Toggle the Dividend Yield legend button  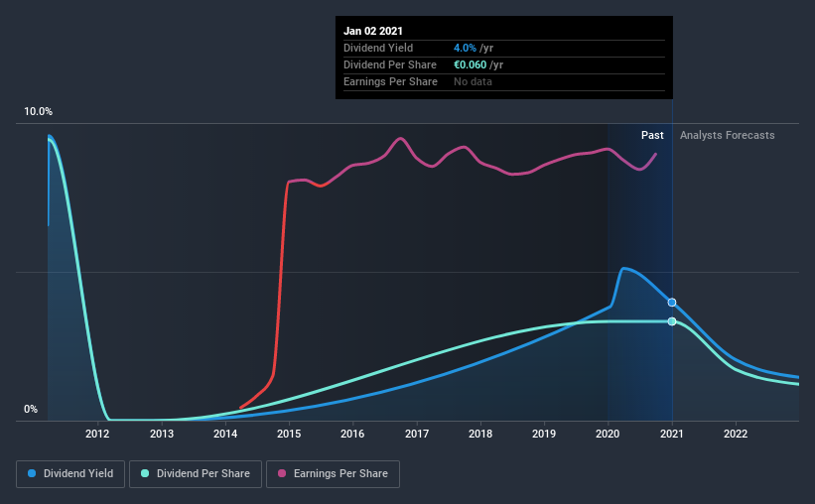tap(70, 474)
